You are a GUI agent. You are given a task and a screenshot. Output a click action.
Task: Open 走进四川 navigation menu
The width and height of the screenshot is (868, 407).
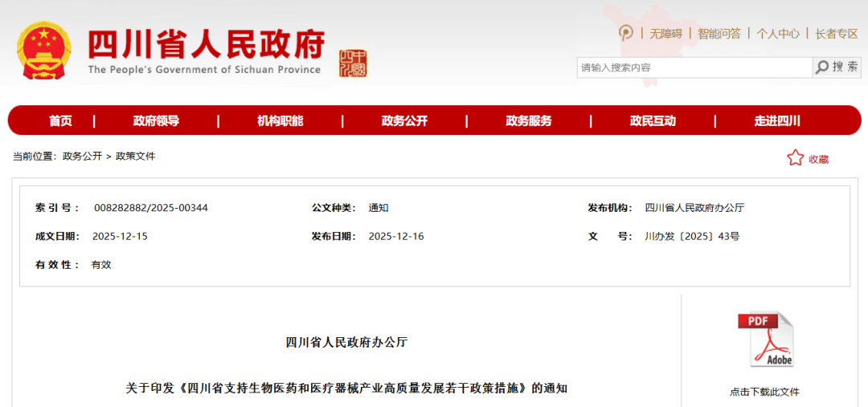[x=776, y=121]
